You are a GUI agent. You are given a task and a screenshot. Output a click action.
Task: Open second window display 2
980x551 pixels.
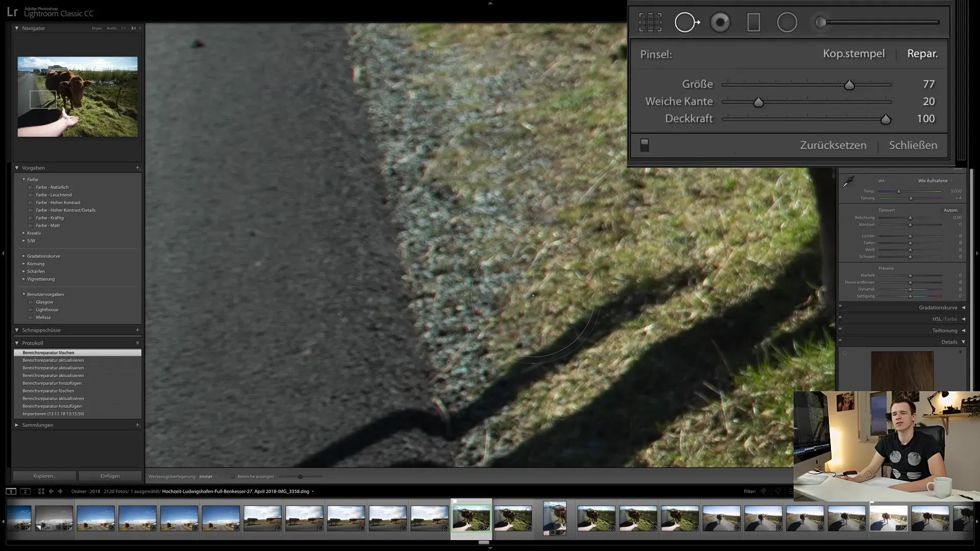click(x=25, y=491)
